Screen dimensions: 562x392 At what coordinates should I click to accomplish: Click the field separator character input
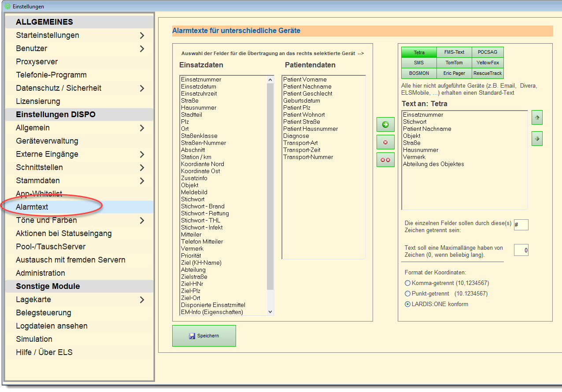coord(521,225)
